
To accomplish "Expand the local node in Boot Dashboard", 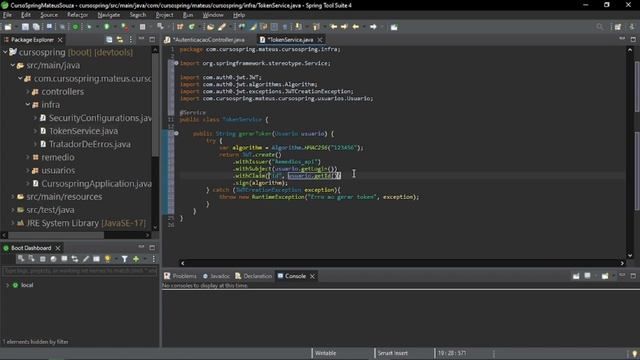I will click(7, 285).
